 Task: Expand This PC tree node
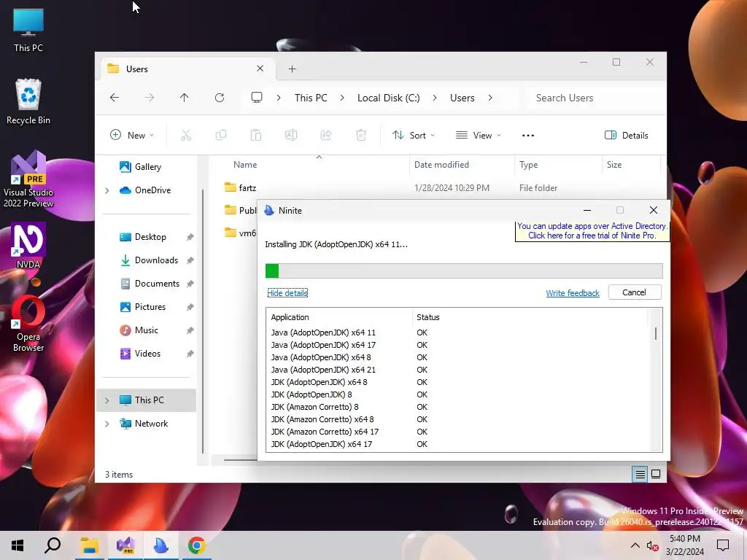pos(107,400)
